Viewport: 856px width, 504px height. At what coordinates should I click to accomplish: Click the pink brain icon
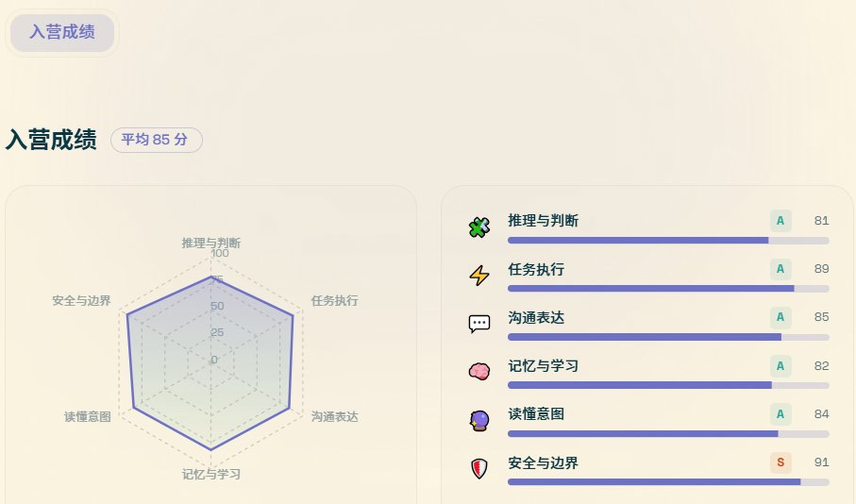[479, 372]
